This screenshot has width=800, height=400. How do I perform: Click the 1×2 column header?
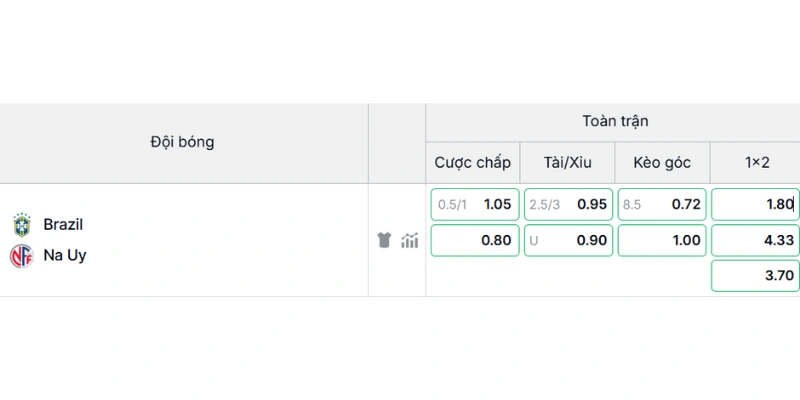click(755, 163)
